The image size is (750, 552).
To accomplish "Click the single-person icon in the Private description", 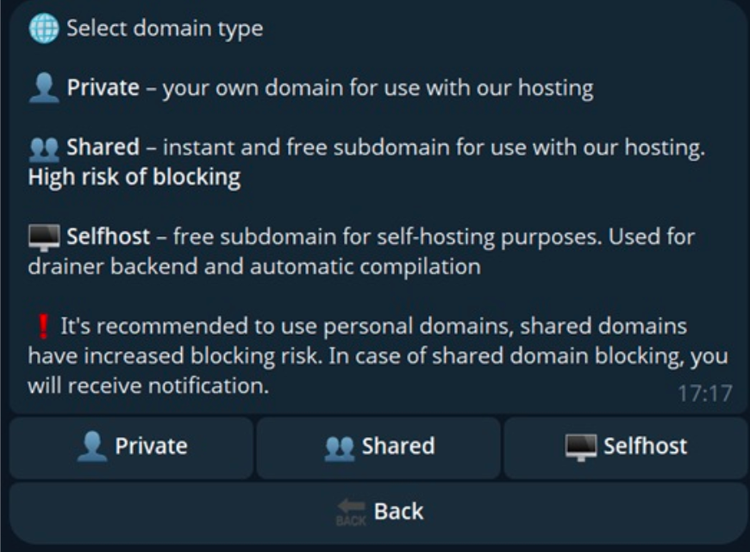I will (44, 88).
